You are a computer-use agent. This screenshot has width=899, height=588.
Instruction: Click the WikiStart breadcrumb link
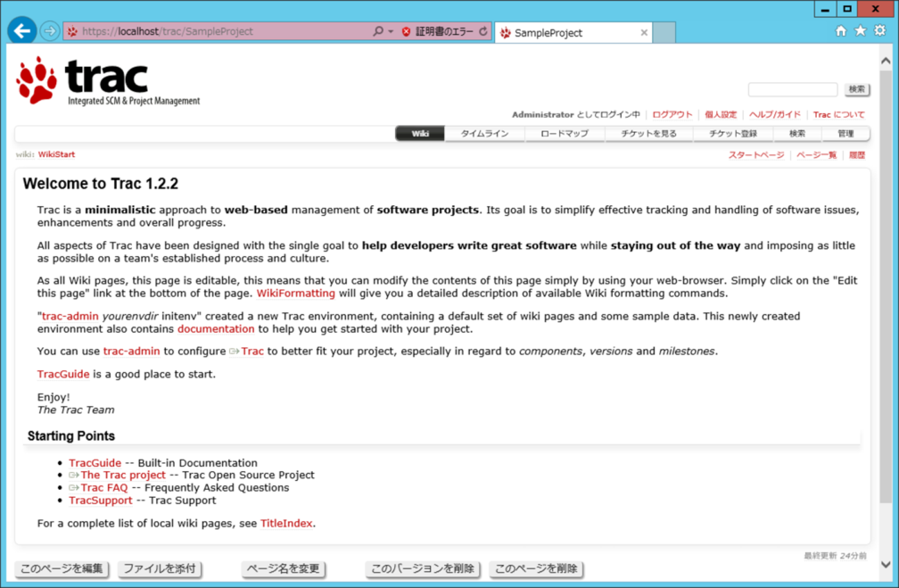pos(57,155)
